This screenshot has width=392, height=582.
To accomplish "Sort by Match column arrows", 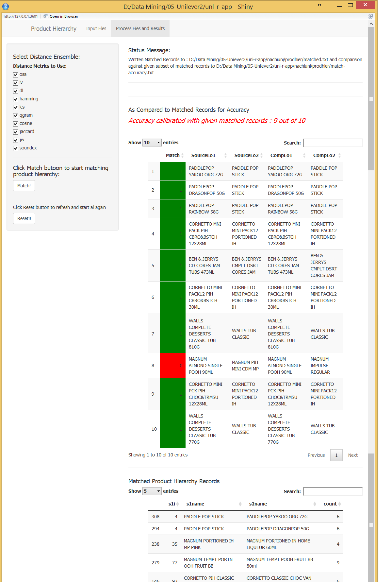I will (x=183, y=156).
